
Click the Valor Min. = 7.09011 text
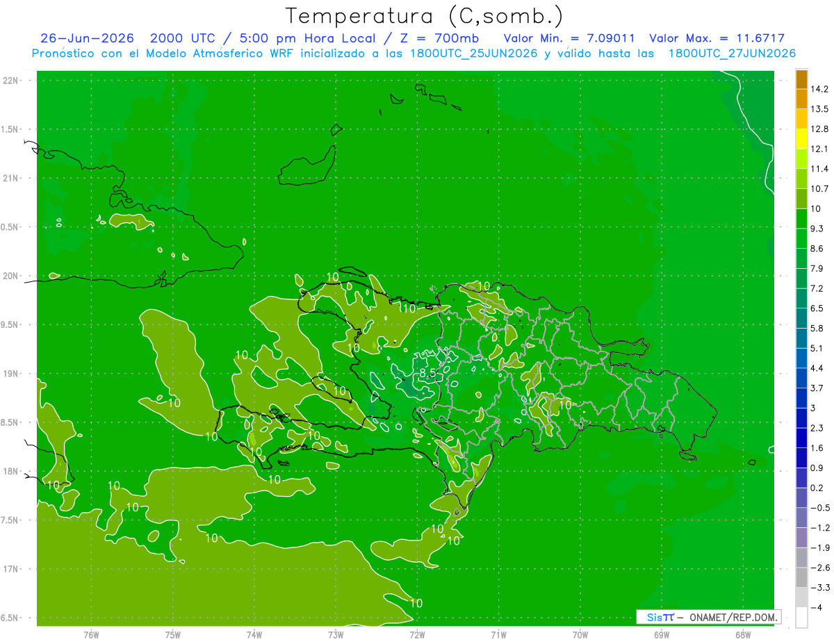[x=569, y=38]
